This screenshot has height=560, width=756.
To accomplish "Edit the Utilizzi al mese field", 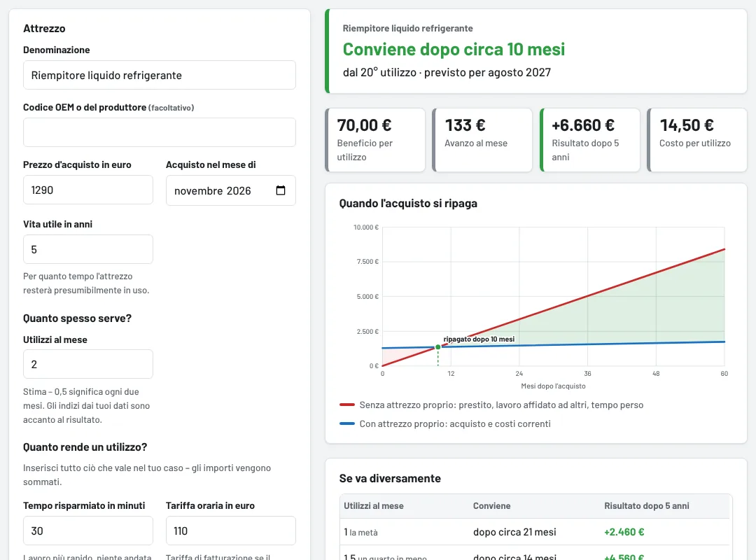I will coord(88,364).
